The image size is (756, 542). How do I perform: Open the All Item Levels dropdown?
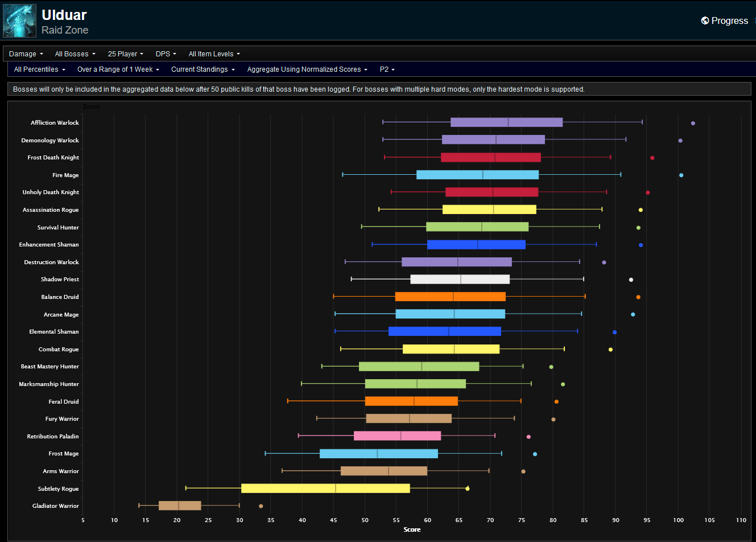click(214, 54)
